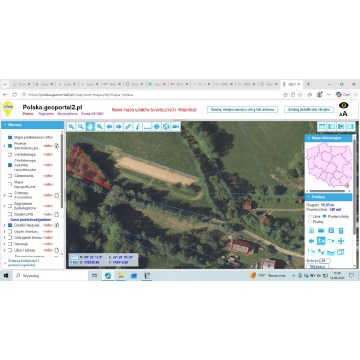Click the buffer distance input field
This screenshot has height=360, width=360.
pos(324,261)
